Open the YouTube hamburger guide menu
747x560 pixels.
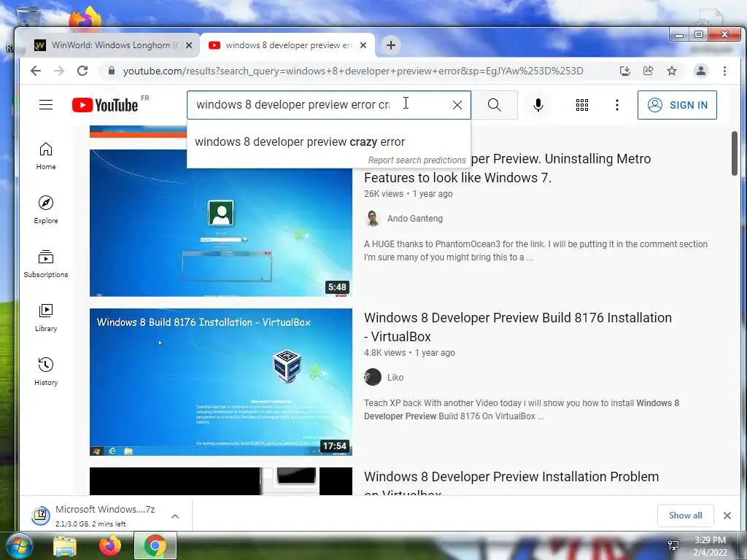click(46, 105)
